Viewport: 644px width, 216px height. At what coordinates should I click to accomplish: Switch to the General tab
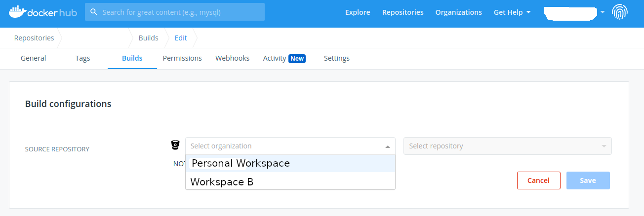point(33,58)
